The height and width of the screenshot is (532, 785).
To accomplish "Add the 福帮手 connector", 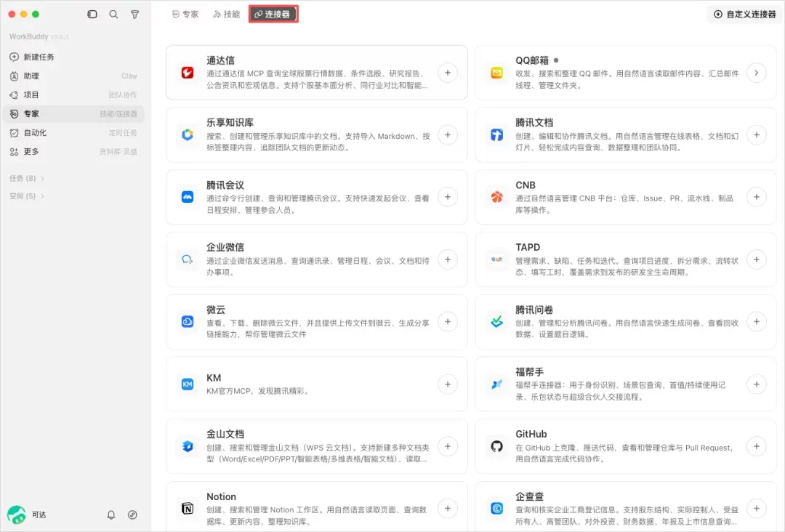I will click(x=757, y=384).
